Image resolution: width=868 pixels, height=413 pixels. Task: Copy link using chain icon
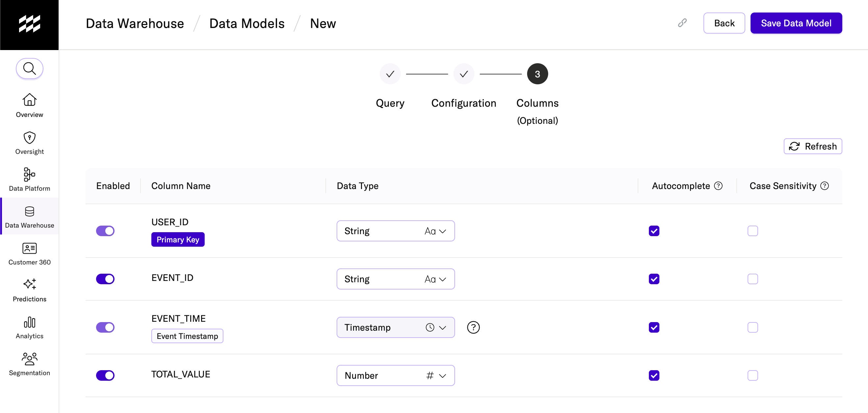682,23
